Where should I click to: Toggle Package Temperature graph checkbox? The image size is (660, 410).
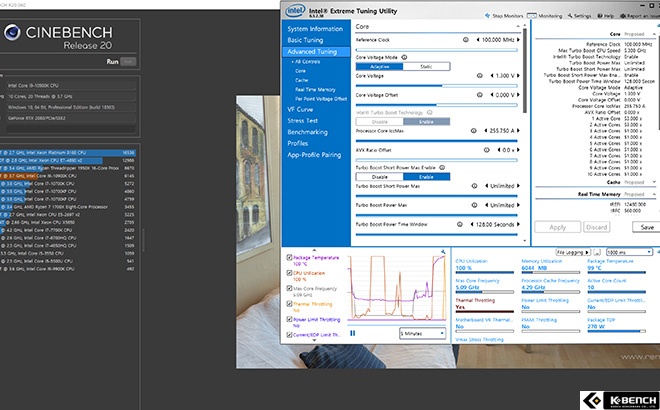tap(289, 257)
